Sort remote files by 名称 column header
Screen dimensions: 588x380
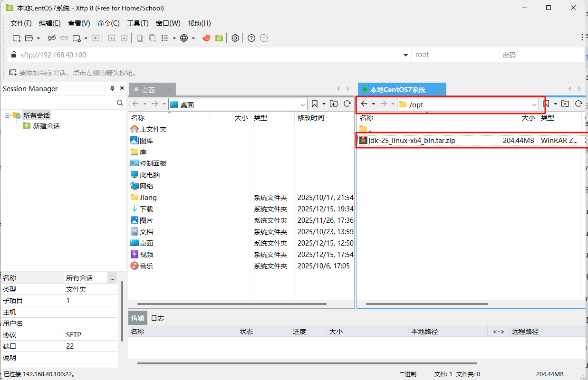click(x=366, y=118)
